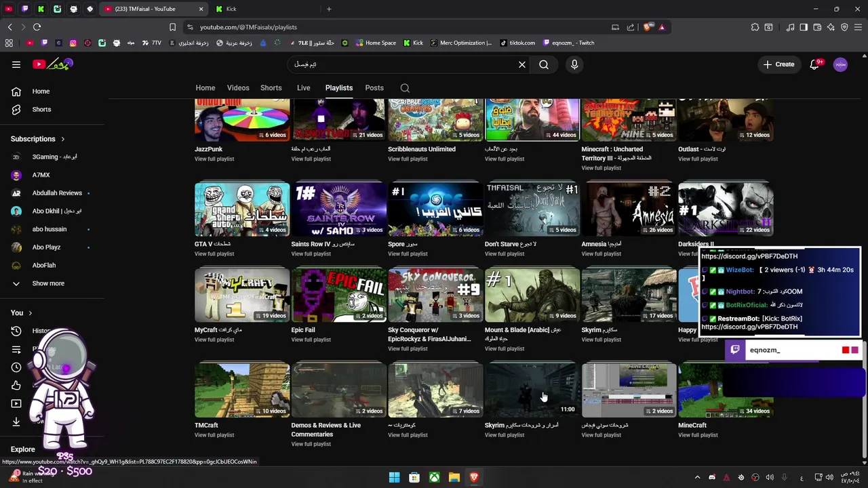Open the YouTube guide hamburger menu
868x488 pixels.
point(16,64)
